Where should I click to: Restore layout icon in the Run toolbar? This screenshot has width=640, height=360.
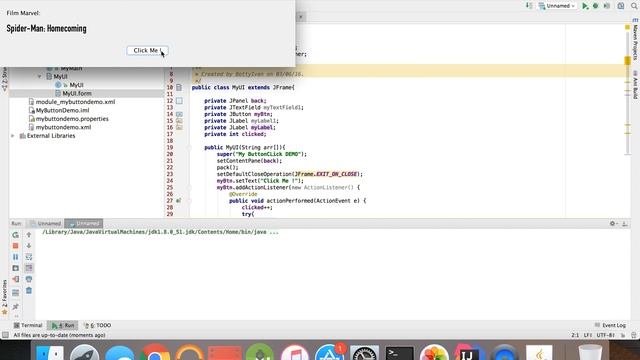tap(16, 293)
